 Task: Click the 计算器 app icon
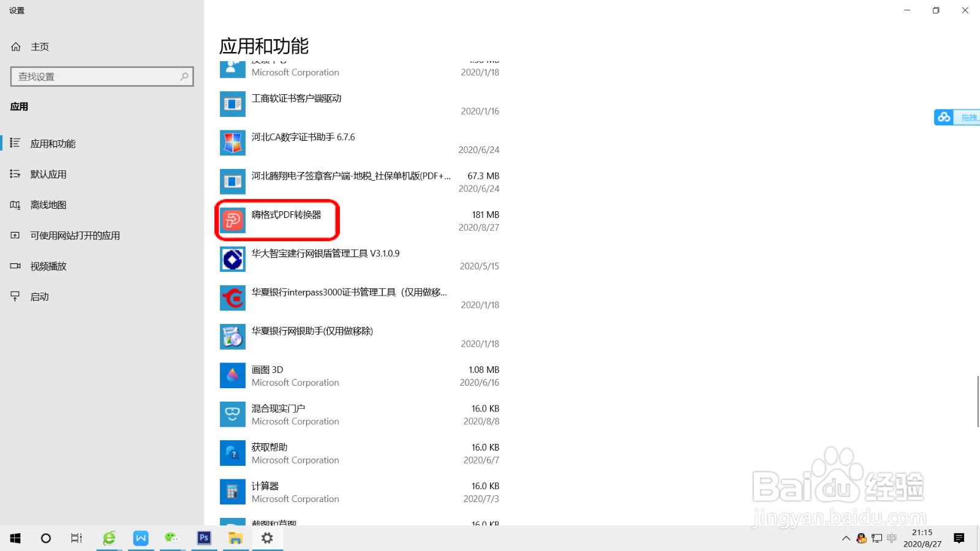[x=233, y=492]
